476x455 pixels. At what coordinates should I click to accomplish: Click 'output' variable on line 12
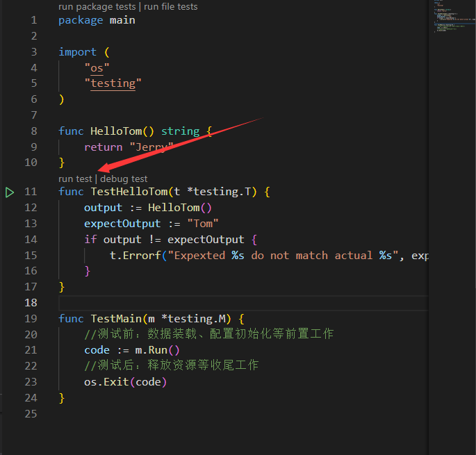click(104, 208)
